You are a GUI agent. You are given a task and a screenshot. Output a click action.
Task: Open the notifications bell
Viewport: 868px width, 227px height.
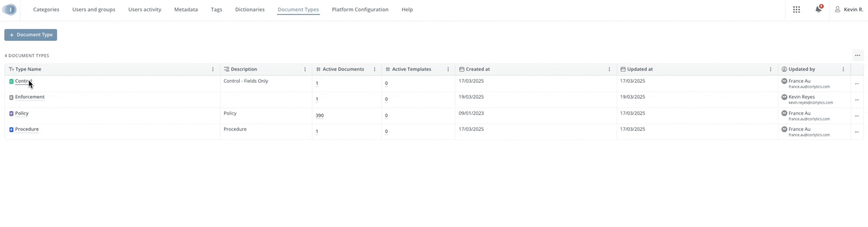click(x=818, y=9)
